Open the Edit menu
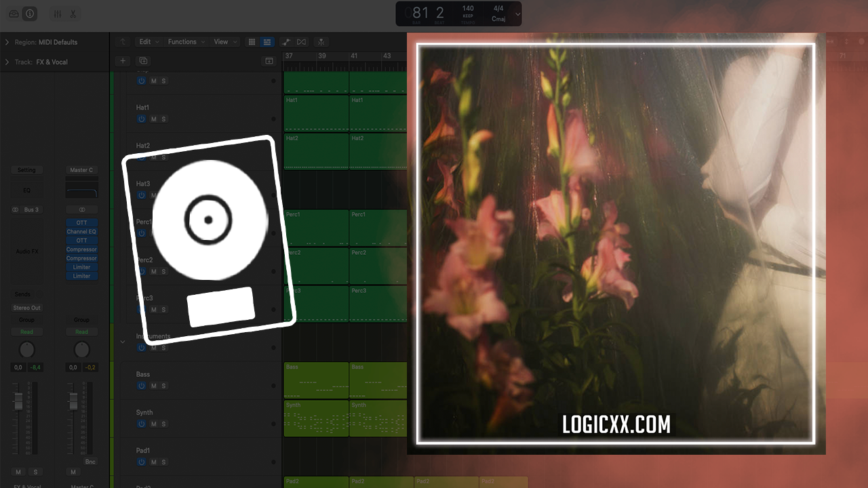 click(149, 42)
